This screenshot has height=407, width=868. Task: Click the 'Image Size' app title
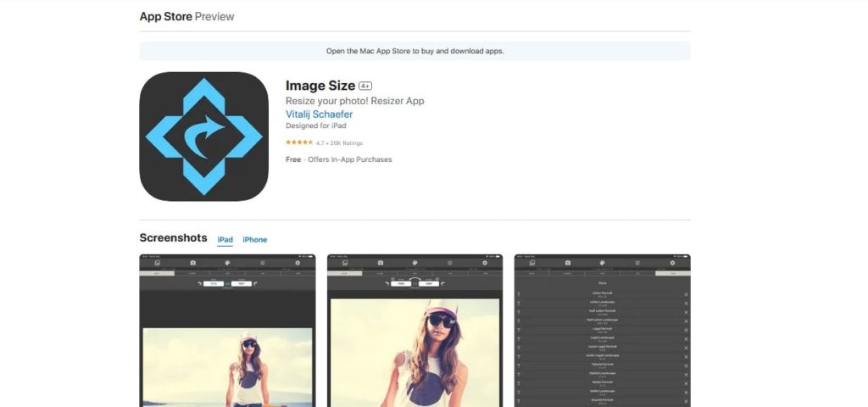[320, 86]
